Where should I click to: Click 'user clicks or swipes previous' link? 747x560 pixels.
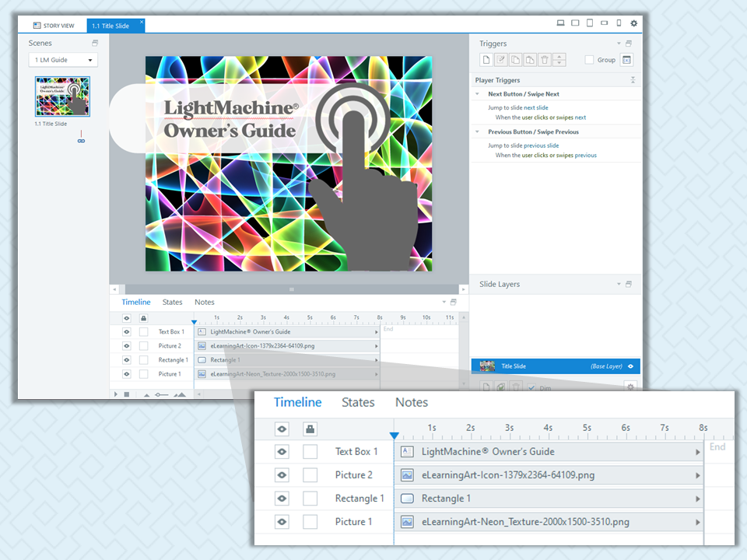point(559,156)
